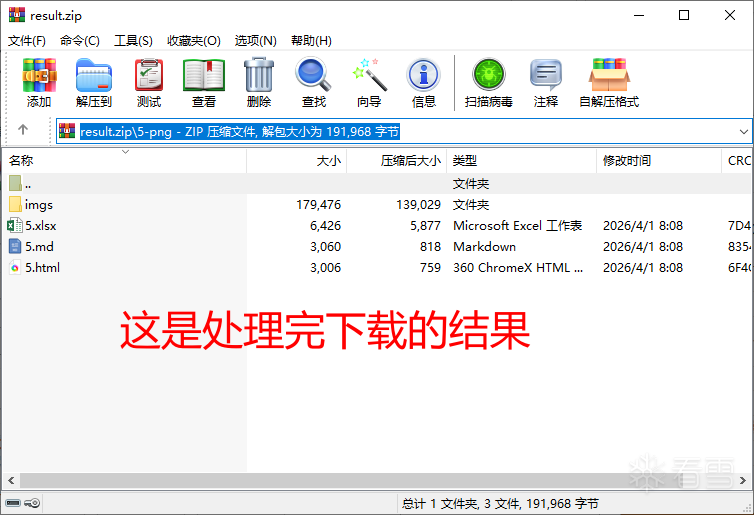Sort list by 大小 column header
This screenshot has height=515, width=754.
pos(328,160)
